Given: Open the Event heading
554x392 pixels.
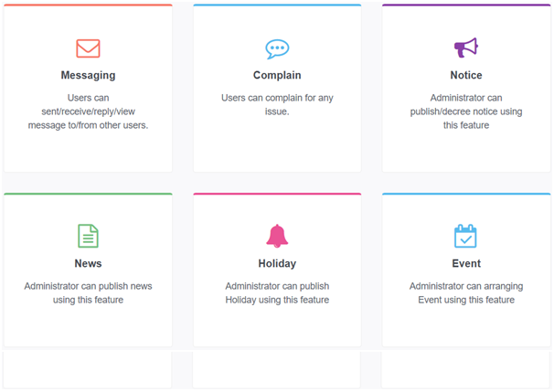Looking at the screenshot, I should point(466,263).
